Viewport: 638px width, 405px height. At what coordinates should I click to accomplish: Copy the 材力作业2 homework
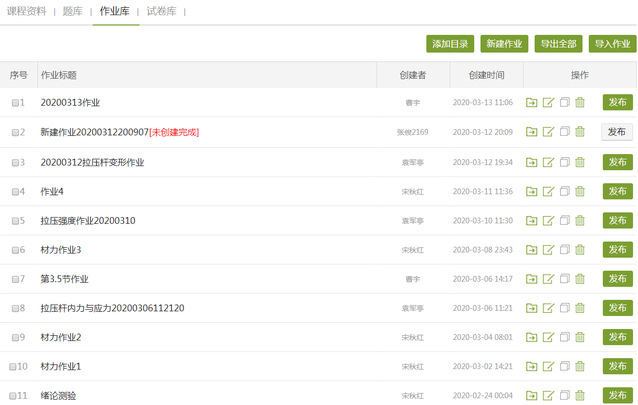[564, 338]
